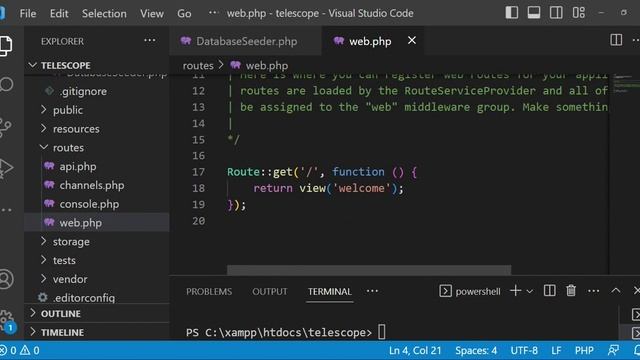The width and height of the screenshot is (640, 360).
Task: Maximize panel size with chevron up
Action: pos(616,291)
